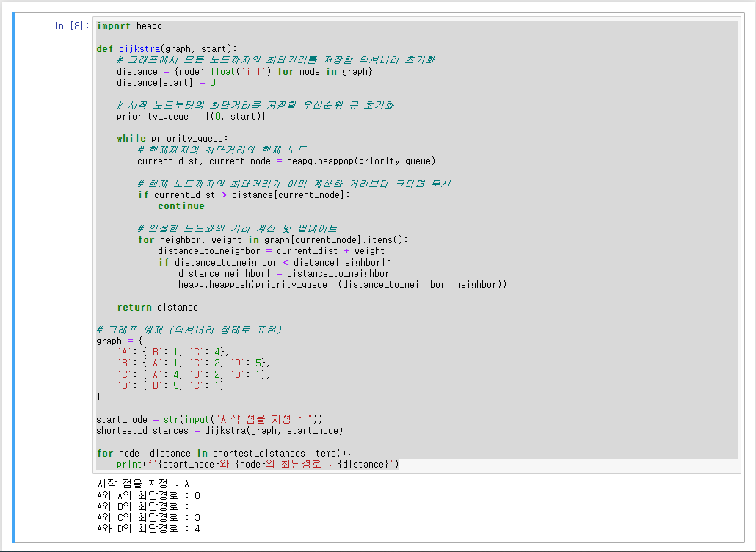Click the 'continue' keyword line
The width and height of the screenshot is (756, 552).
tap(181, 206)
